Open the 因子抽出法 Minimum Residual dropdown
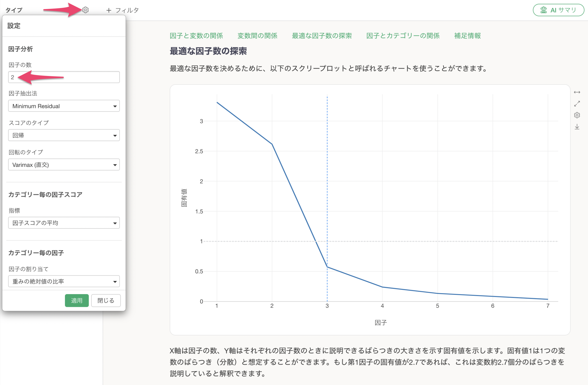588x385 pixels. point(64,106)
